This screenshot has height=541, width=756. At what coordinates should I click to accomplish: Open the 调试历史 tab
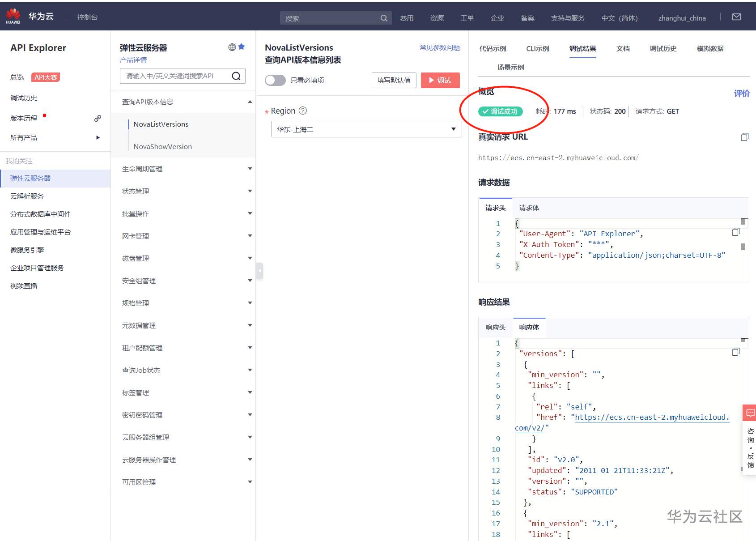663,48
